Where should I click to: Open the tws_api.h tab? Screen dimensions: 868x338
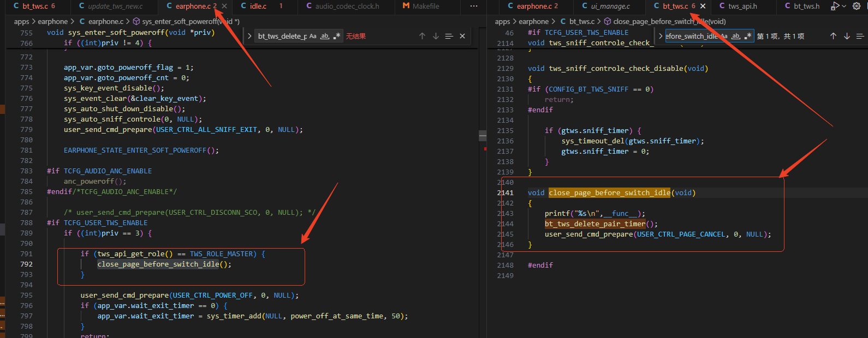click(742, 6)
